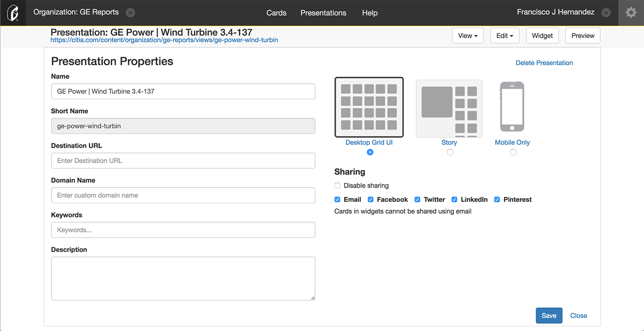The height and width of the screenshot is (331, 644).
Task: Focus the Destination URL field
Action: pos(183,160)
